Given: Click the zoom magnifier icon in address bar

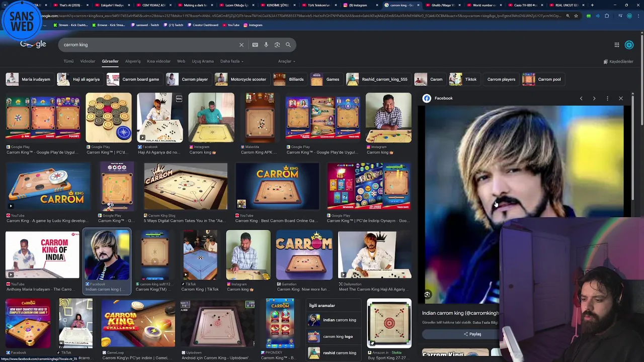Looking at the screenshot, I should [568, 16].
